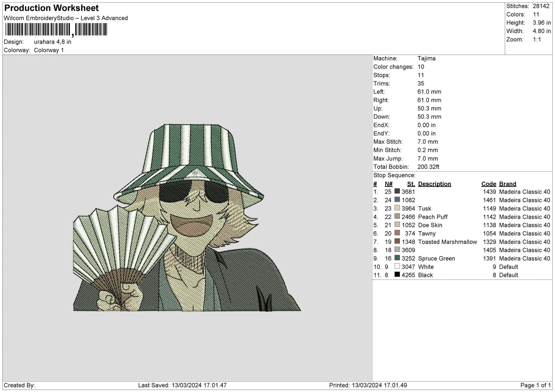Click the code 1054 in the Tawny row
555x392 pixels.
click(x=489, y=233)
